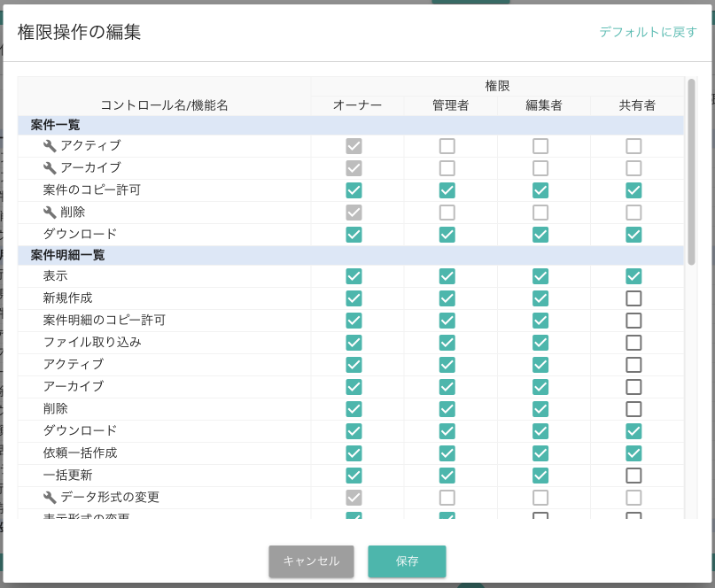The height and width of the screenshot is (588, 715).
Task: Click the ファイル取り込み row label
Action: (x=92, y=343)
